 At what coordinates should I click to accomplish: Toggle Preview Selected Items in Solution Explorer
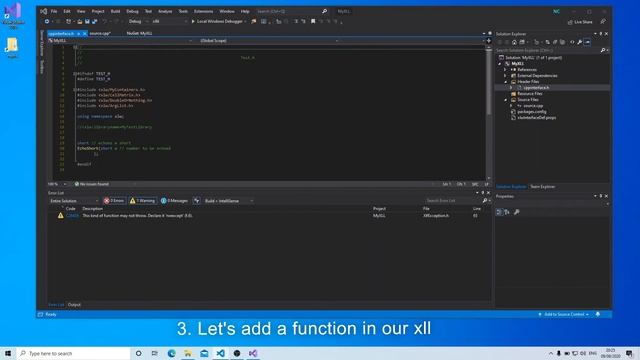587,42
